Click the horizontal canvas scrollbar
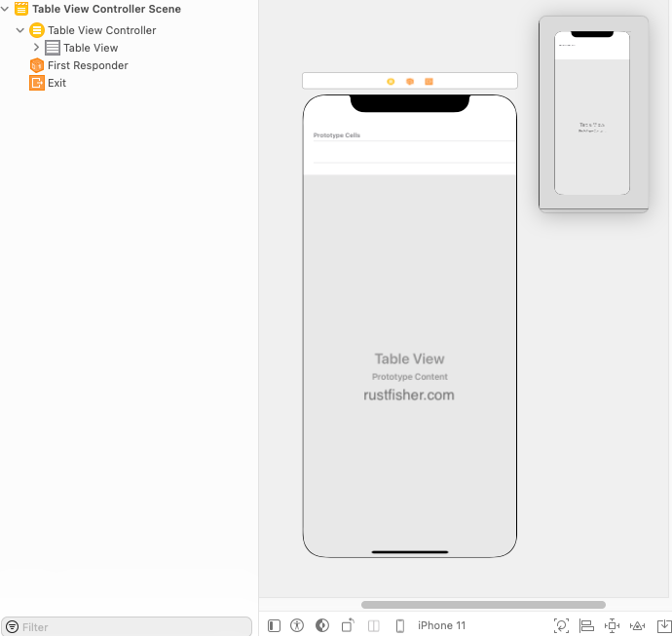This screenshot has width=672, height=636. click(x=483, y=605)
